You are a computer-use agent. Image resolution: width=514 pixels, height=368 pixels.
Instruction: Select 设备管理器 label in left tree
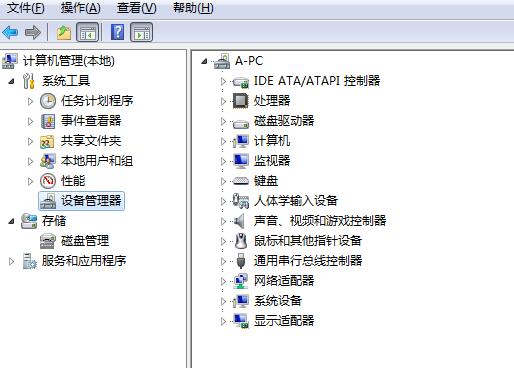pyautogui.click(x=91, y=201)
